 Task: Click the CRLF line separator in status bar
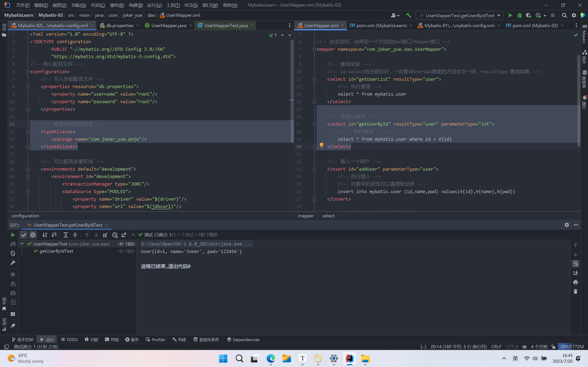[496, 347]
